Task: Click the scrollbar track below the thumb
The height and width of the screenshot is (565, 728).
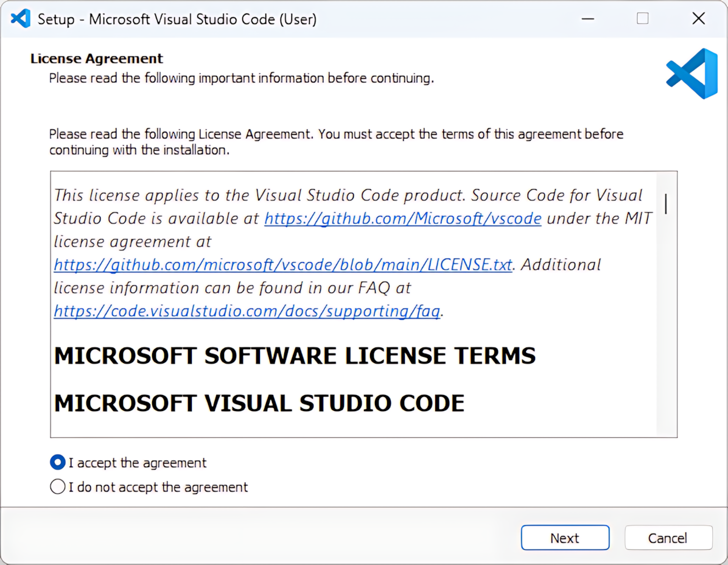Action: [666, 335]
